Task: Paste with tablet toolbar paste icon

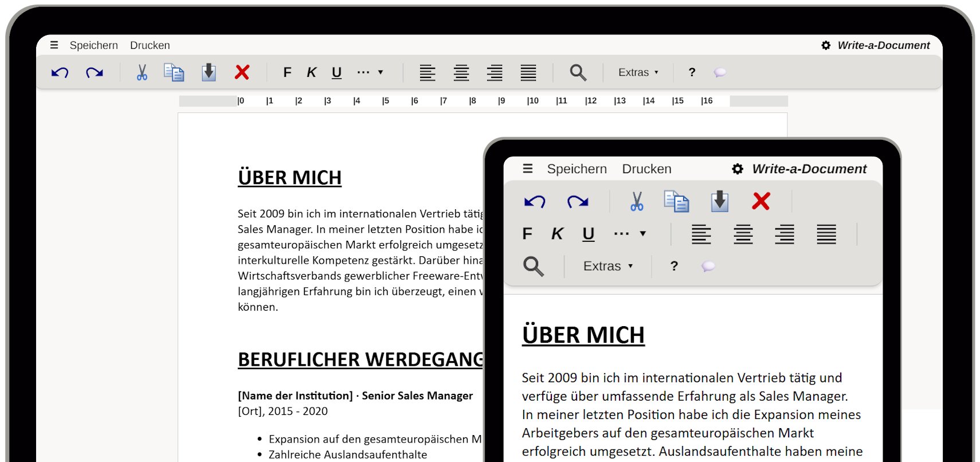Action: click(720, 201)
